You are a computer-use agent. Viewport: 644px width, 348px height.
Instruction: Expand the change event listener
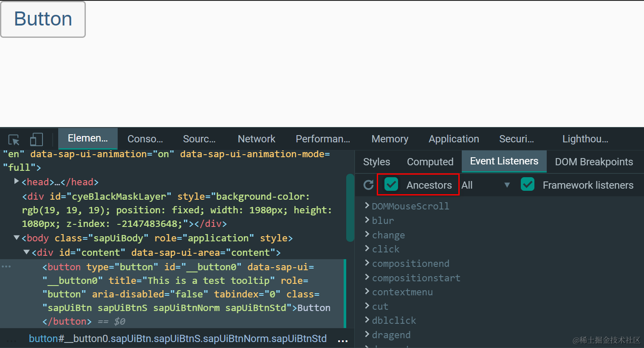[367, 235]
